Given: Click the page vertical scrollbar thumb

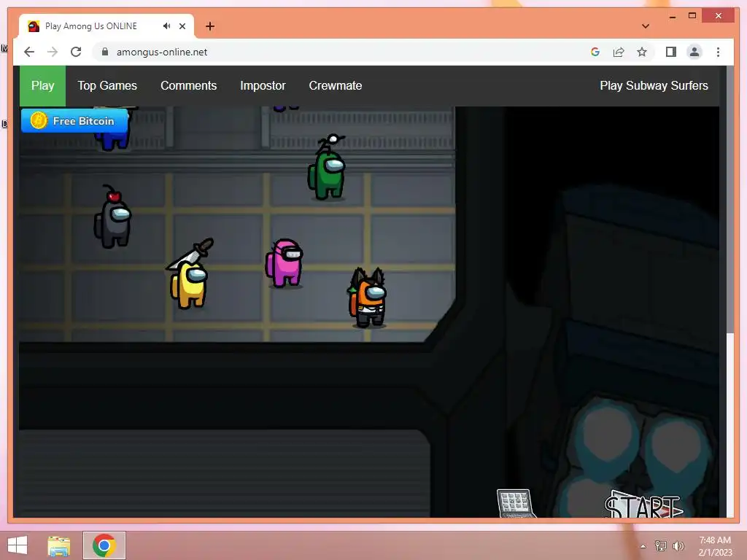Looking at the screenshot, I should tap(729, 200).
